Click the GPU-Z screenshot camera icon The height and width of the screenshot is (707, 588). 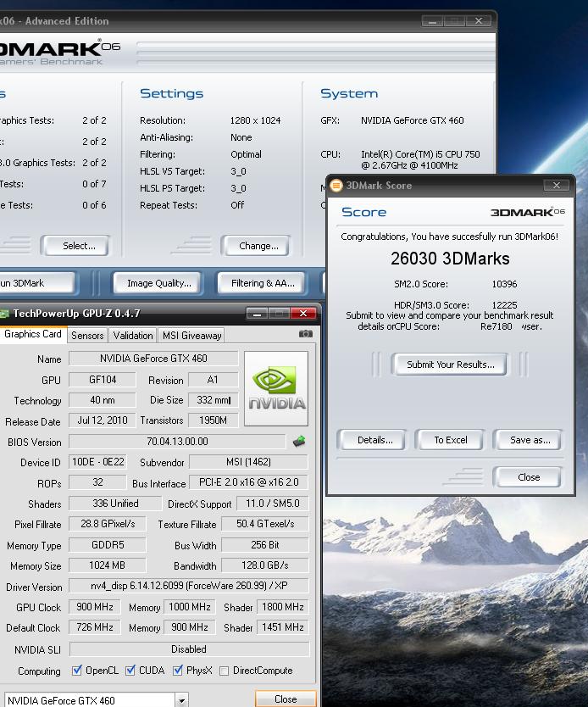point(306,334)
